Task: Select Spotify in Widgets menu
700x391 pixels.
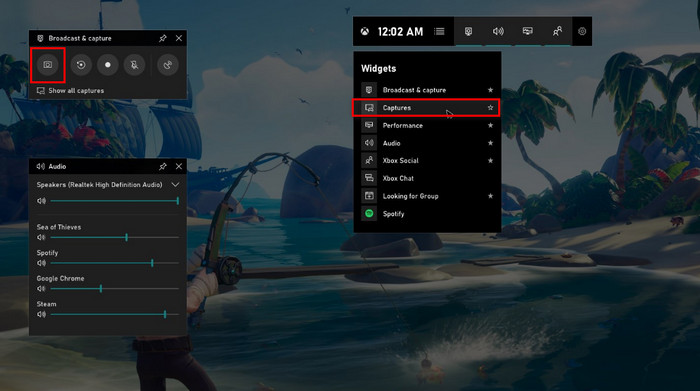Action: click(427, 214)
